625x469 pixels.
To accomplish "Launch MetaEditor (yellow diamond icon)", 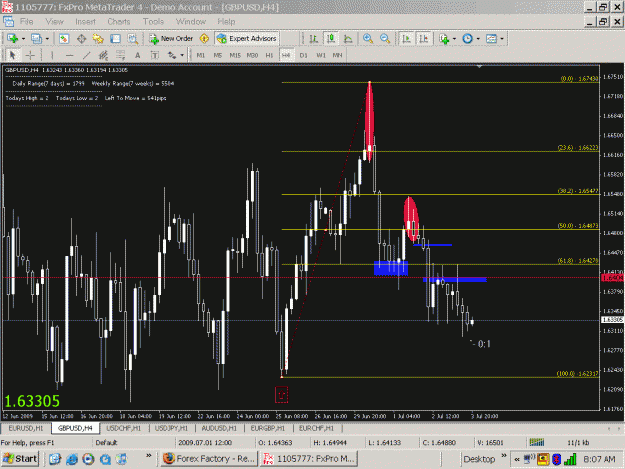I will click(x=204, y=39).
